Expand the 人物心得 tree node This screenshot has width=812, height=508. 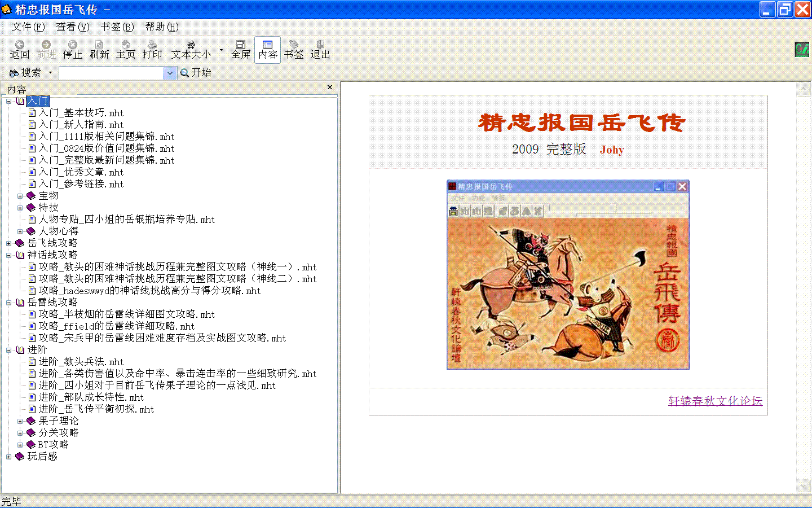[x=20, y=231]
